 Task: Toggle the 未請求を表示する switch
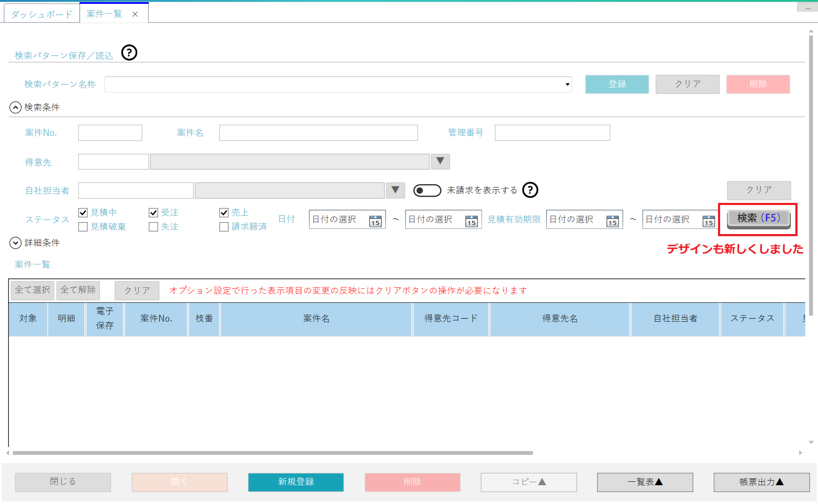point(427,190)
